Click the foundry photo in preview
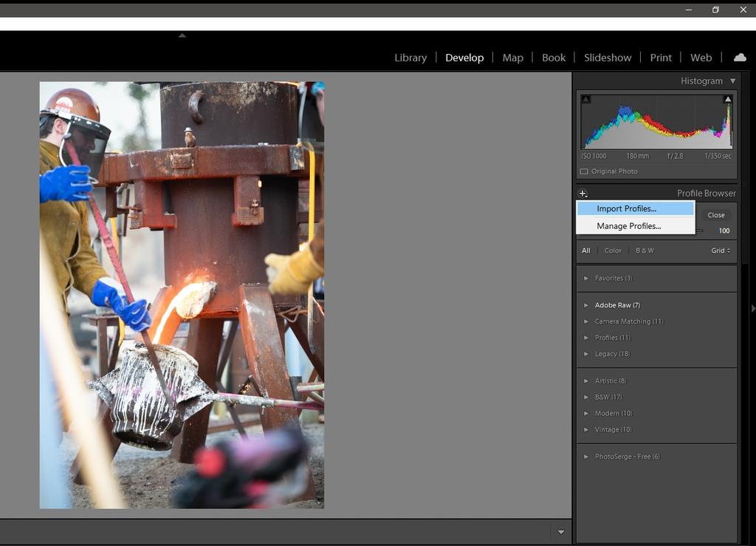756x546 pixels. 182,295
